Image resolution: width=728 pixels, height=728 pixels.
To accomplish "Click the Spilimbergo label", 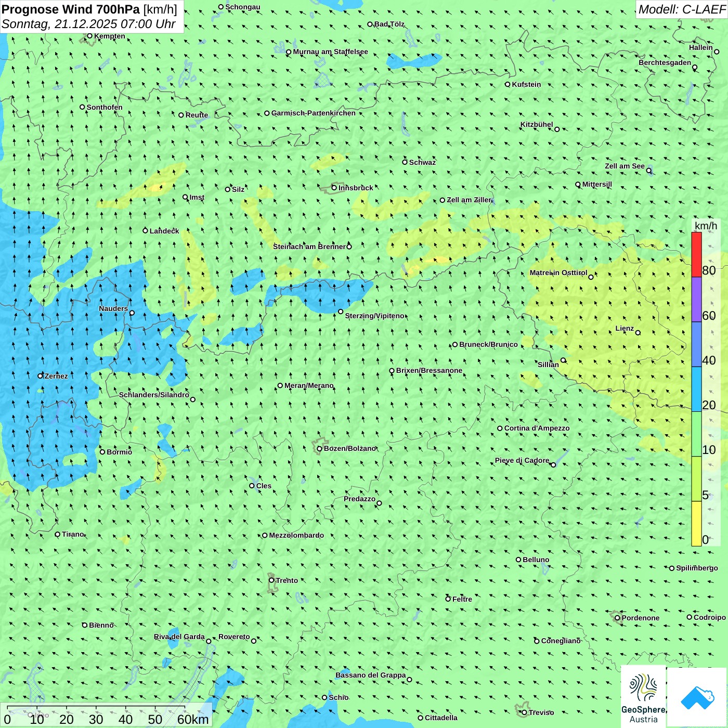I will pos(697,568).
